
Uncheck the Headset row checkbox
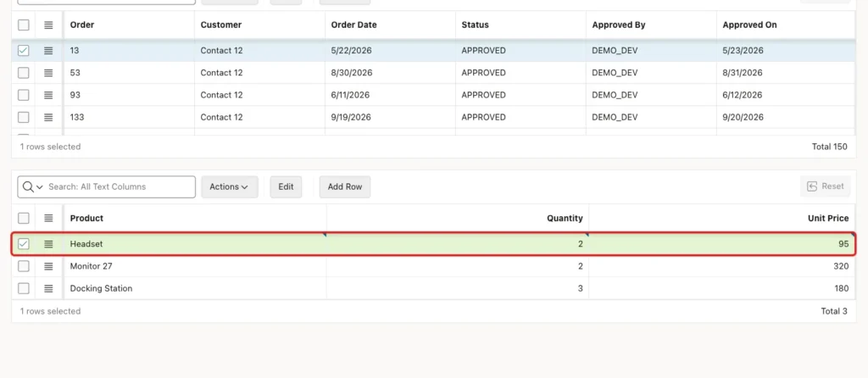(23, 243)
